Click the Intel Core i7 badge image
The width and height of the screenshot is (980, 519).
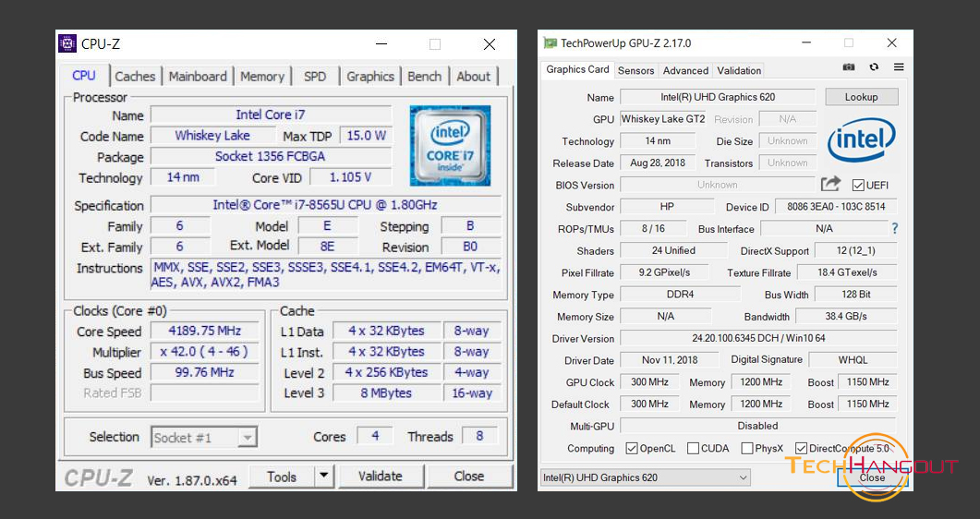(450, 146)
